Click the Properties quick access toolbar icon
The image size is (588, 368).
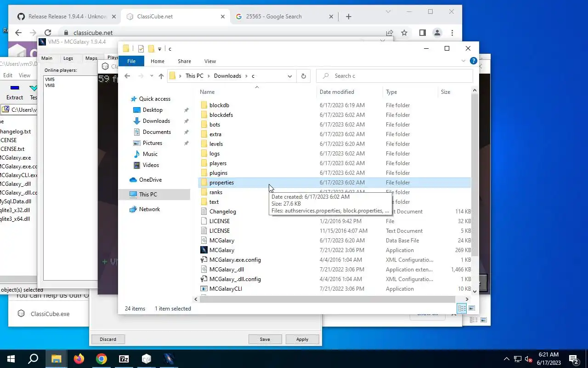click(x=141, y=48)
